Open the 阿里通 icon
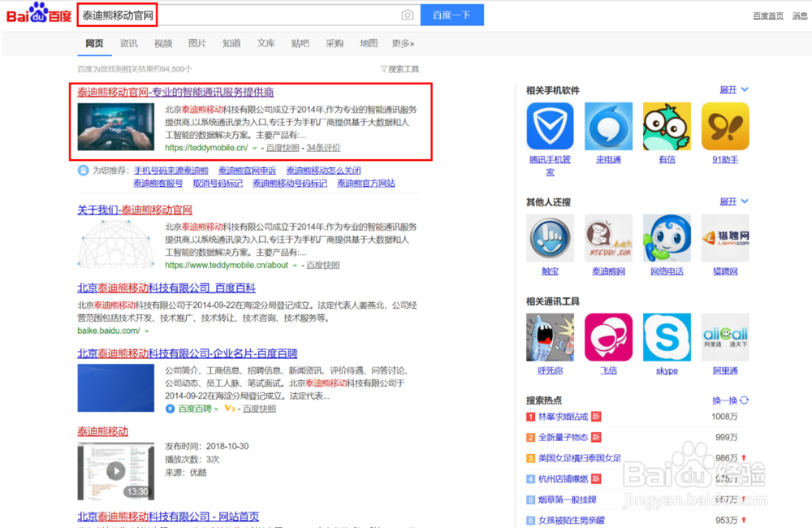 point(725,336)
